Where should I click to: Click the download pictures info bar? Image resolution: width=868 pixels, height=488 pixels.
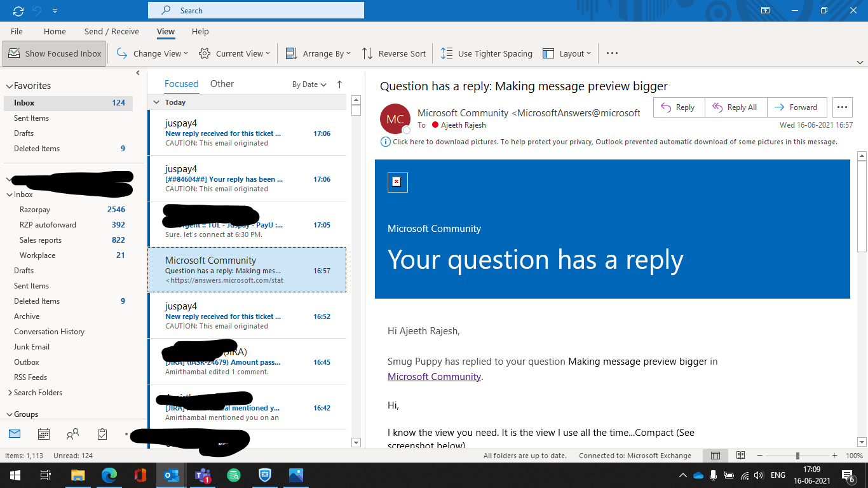point(609,142)
